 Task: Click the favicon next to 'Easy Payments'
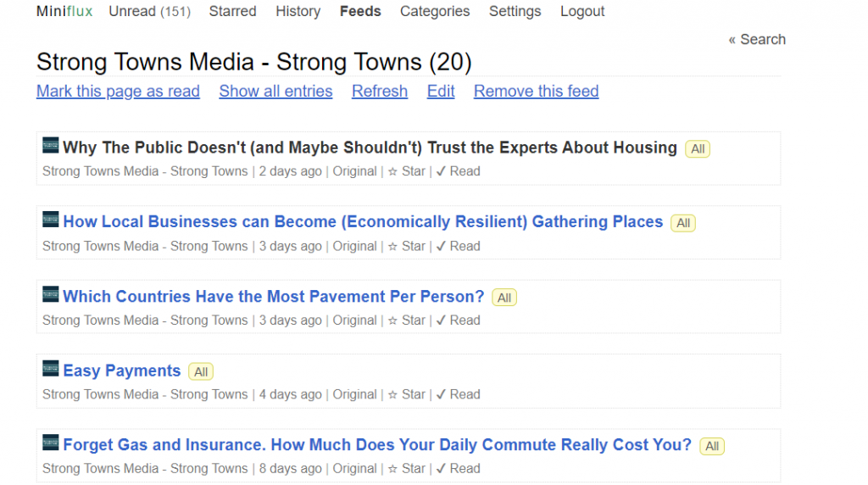coord(50,368)
